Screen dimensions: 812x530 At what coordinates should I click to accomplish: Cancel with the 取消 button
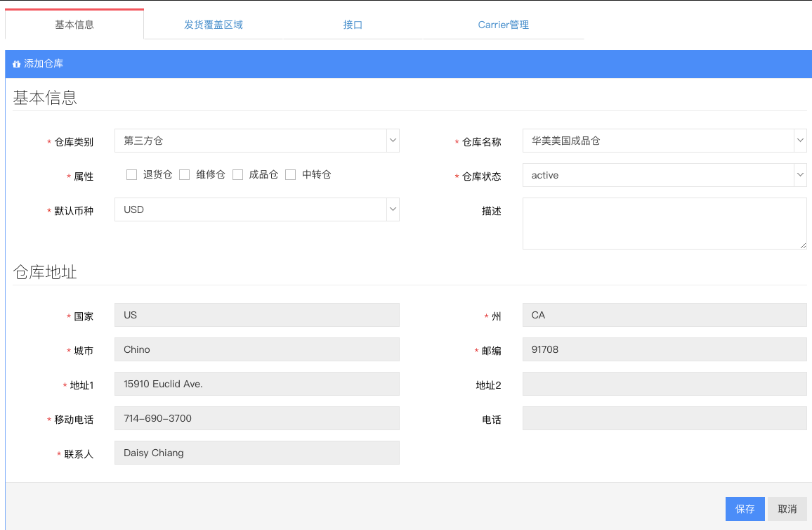[x=787, y=509]
